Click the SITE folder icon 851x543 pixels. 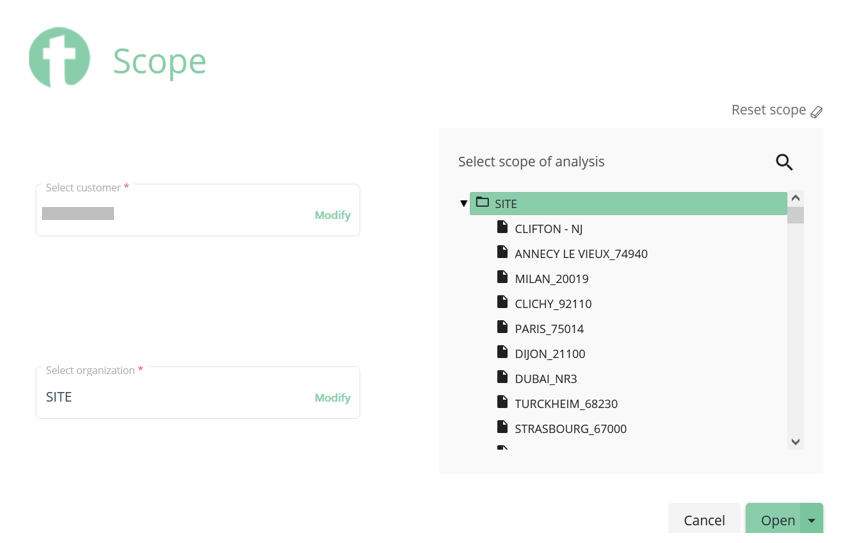(x=482, y=203)
